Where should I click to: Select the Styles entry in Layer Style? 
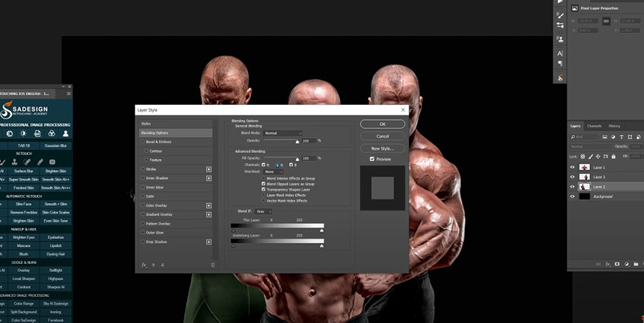click(x=176, y=124)
